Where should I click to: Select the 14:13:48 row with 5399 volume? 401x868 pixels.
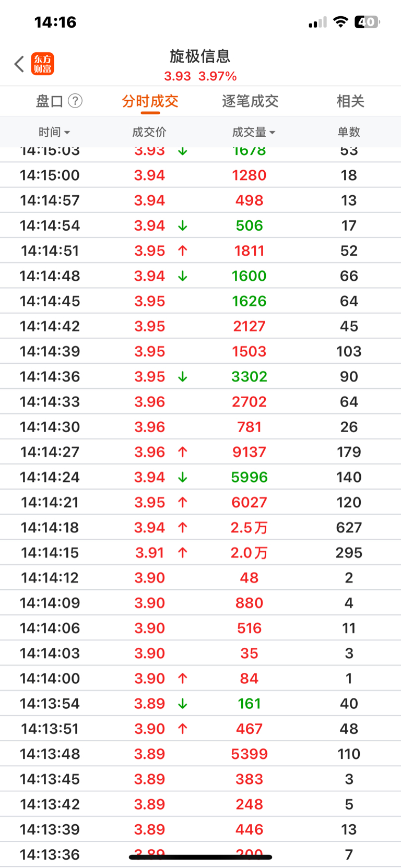tap(200, 754)
